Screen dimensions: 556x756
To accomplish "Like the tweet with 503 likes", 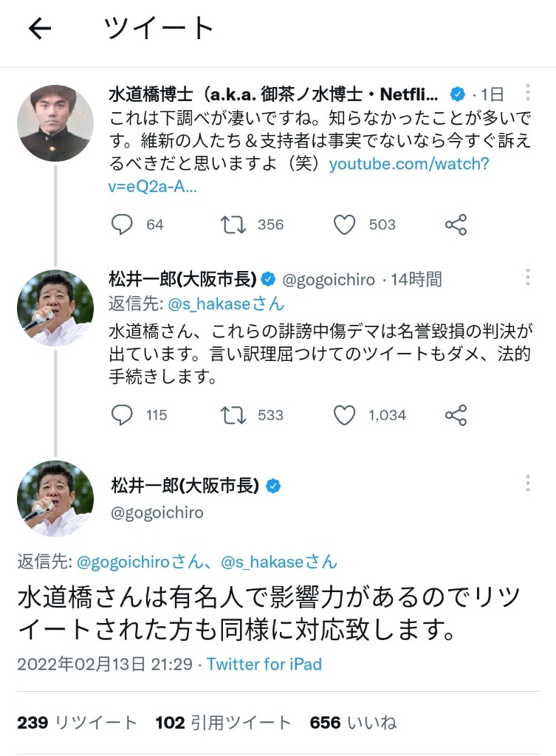I will (344, 224).
